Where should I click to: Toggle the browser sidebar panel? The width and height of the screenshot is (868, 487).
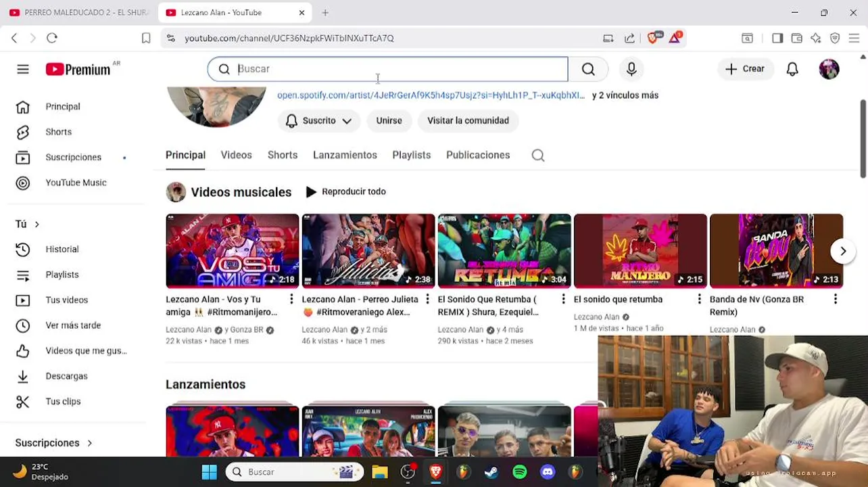click(x=777, y=39)
